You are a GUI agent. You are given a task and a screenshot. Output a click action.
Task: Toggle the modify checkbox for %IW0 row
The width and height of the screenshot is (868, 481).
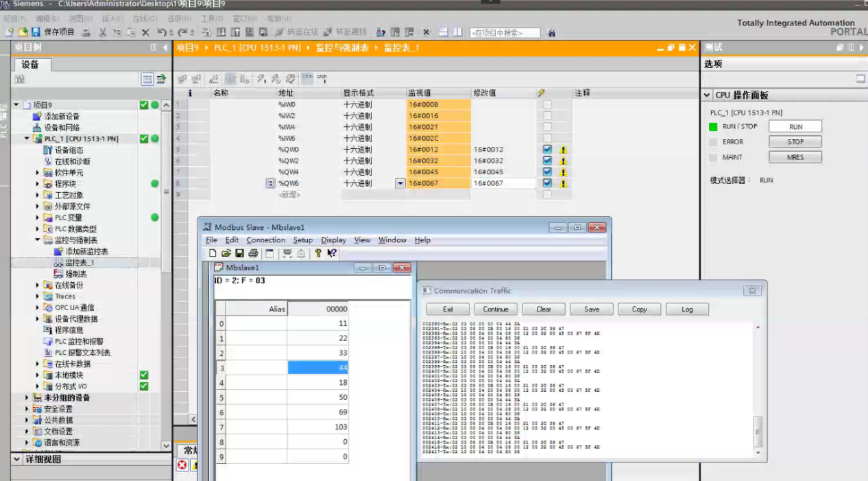547,104
